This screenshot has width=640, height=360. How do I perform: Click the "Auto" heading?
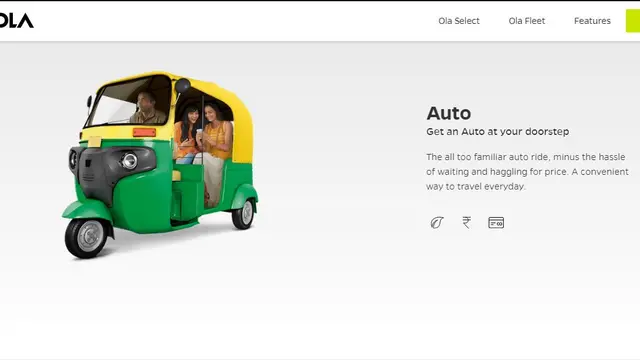pos(449,113)
